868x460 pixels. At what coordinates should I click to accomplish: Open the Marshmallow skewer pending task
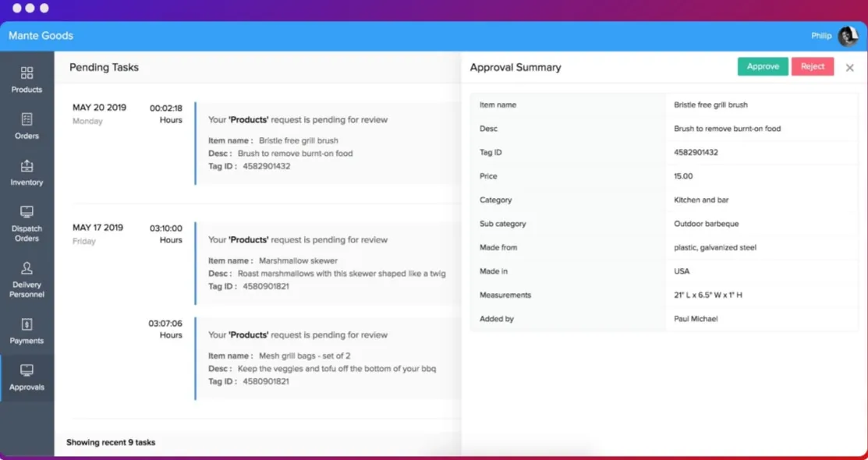pos(329,264)
